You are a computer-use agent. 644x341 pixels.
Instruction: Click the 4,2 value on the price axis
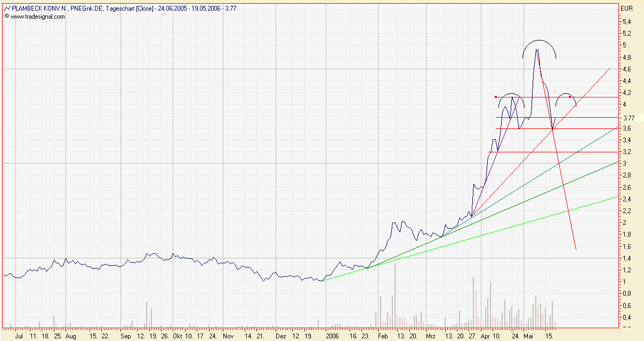pyautogui.click(x=627, y=93)
